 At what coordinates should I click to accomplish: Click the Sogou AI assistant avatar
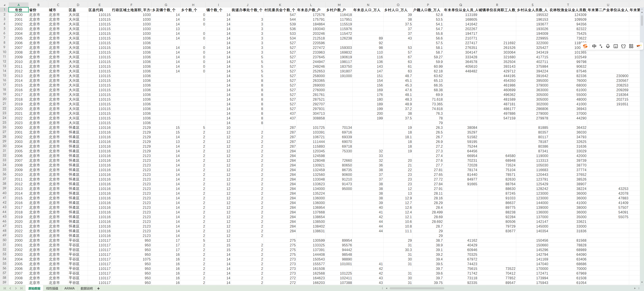coord(638,46)
